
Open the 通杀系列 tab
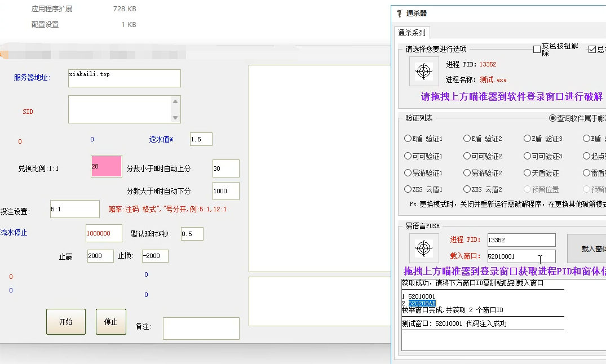click(x=412, y=33)
